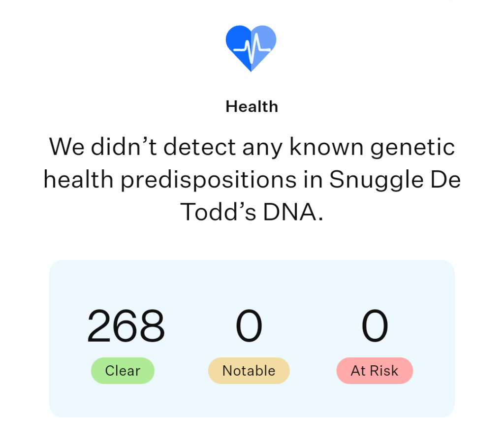Image resolution: width=504 pixels, height=447 pixels.
Task: Select the red At Risk badge
Action: pyautogui.click(x=375, y=371)
